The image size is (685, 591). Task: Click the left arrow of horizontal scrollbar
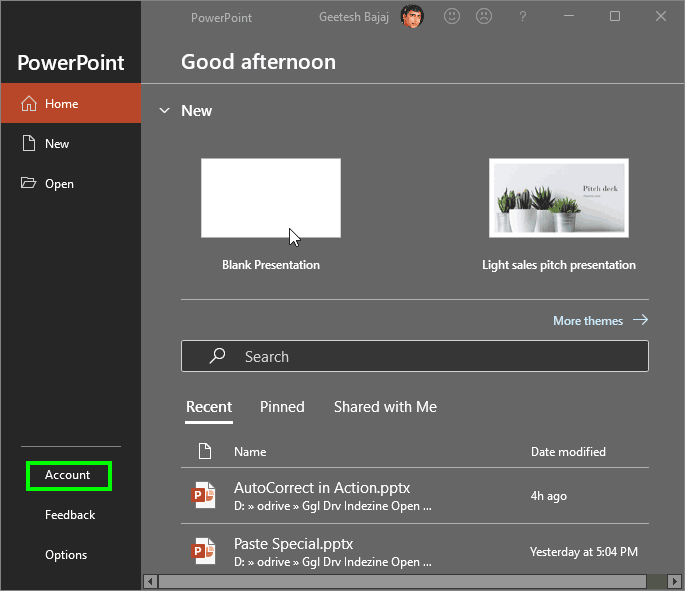pyautogui.click(x=150, y=582)
